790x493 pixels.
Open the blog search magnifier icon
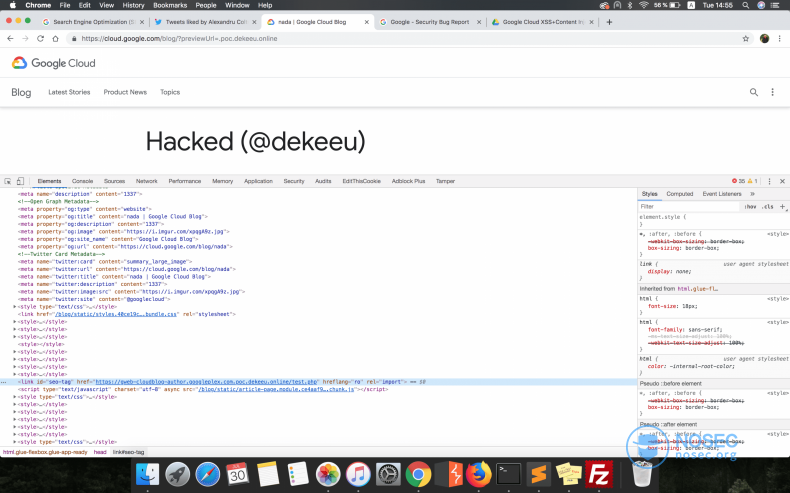coord(754,92)
